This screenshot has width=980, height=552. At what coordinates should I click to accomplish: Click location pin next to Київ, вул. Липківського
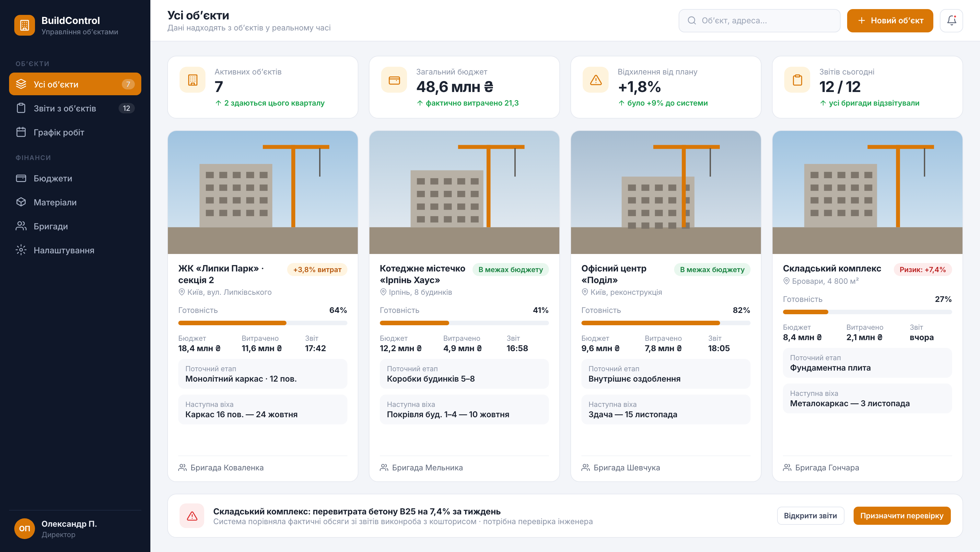182,292
